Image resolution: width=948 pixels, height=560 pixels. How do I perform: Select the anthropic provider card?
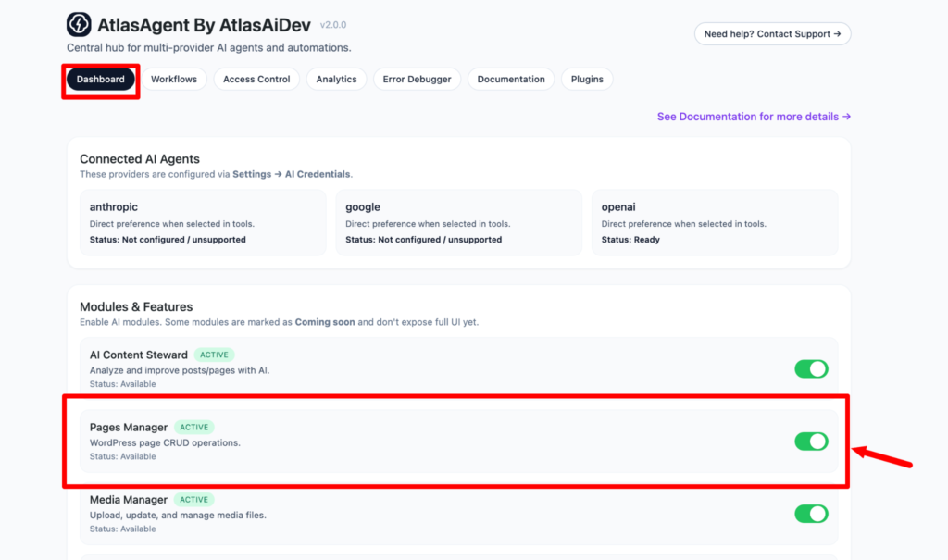(x=203, y=222)
